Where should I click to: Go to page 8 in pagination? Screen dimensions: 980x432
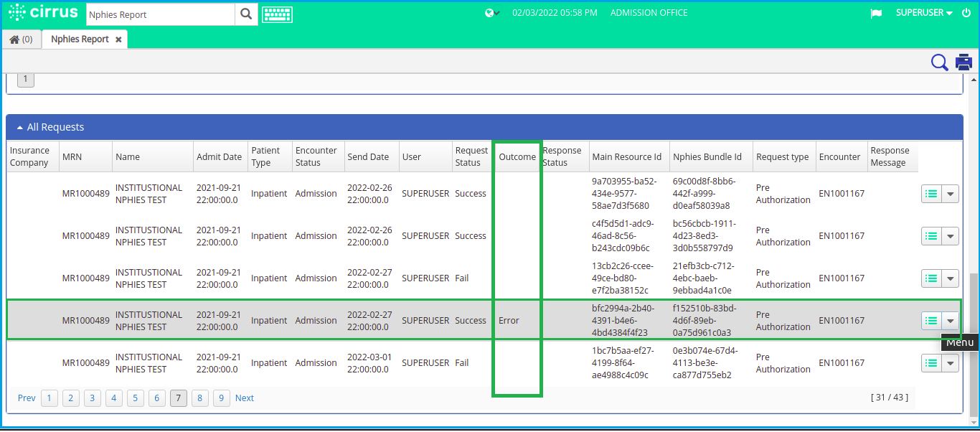[x=200, y=398]
